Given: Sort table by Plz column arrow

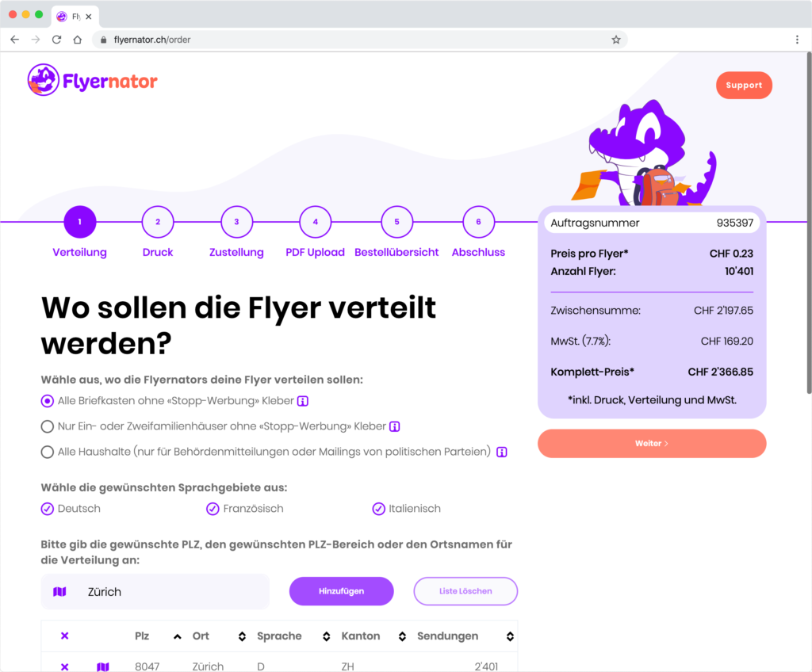Looking at the screenshot, I should pos(177,636).
